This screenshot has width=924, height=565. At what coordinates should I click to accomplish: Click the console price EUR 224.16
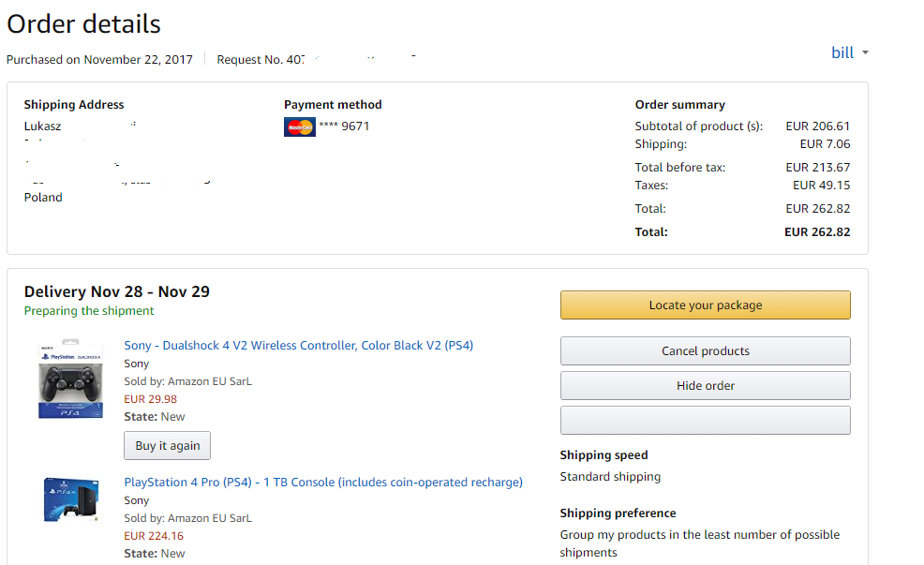point(154,536)
